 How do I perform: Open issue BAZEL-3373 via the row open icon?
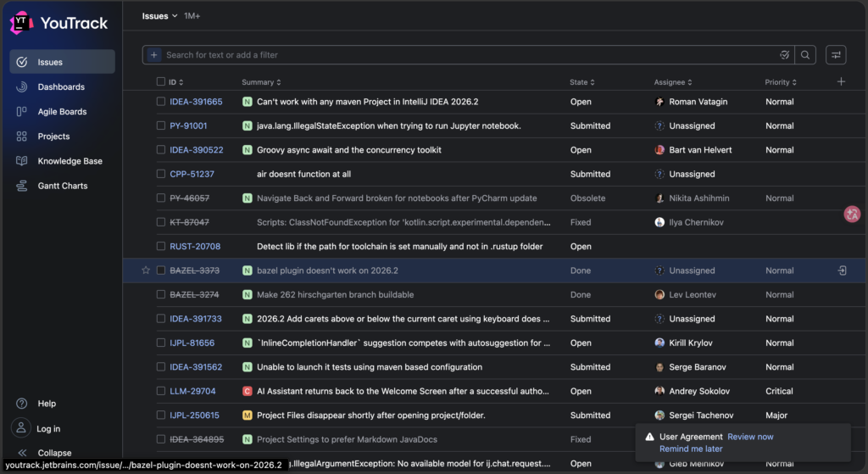842,270
